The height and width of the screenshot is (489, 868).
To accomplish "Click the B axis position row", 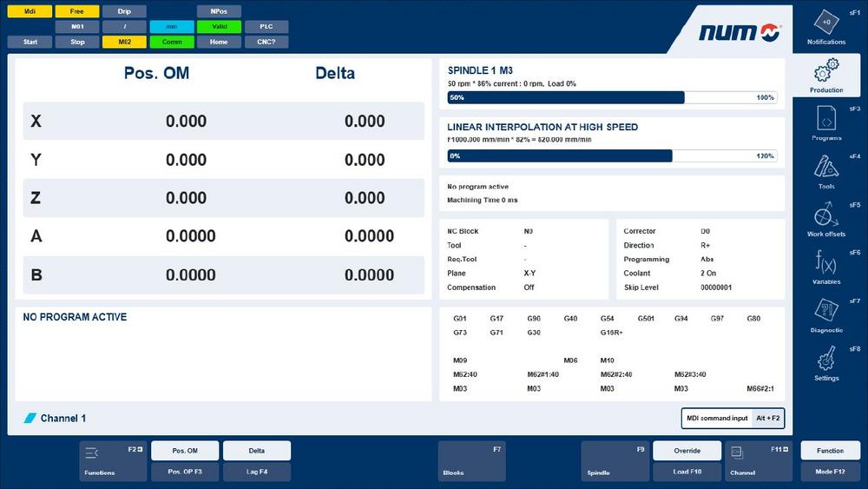I will (224, 274).
